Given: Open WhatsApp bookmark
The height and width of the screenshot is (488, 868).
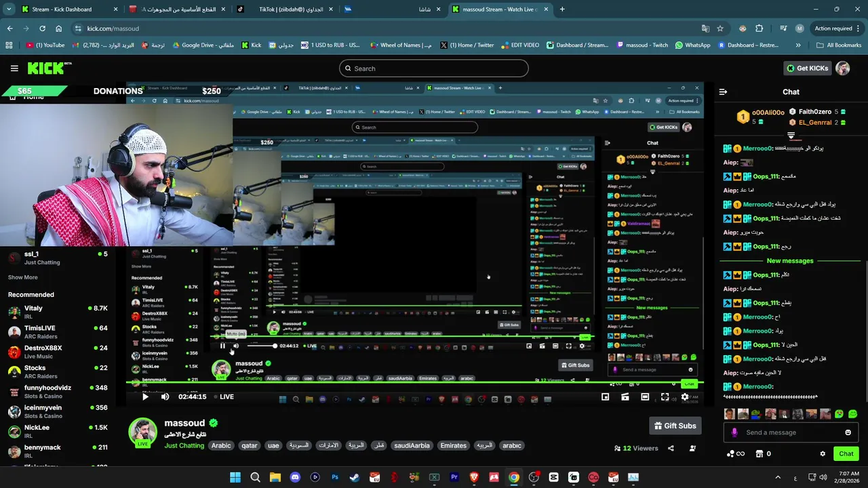Looking at the screenshot, I should [692, 45].
